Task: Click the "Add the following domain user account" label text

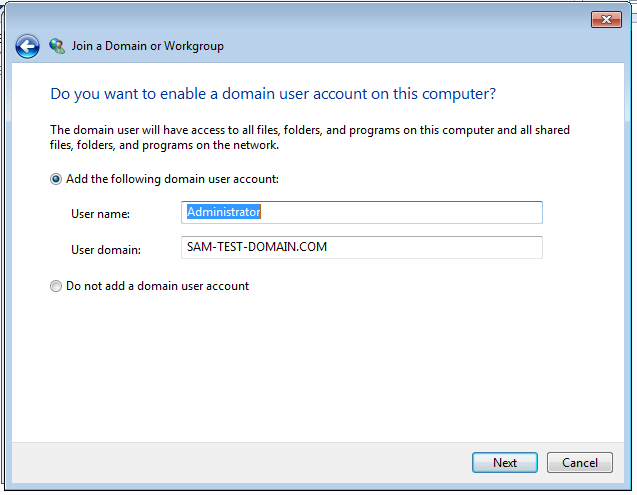Action: coord(172,179)
